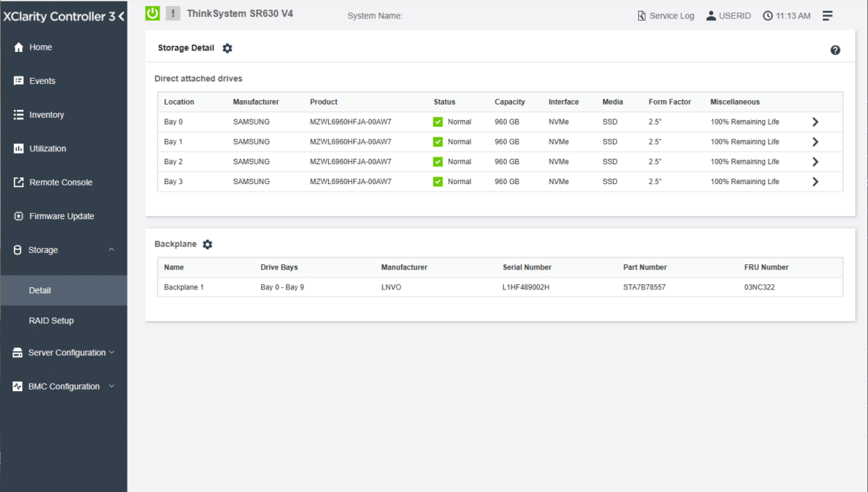Click Bay 3's 100% Remaining Life text
Screen dimensions: 868x492
[x=745, y=182]
